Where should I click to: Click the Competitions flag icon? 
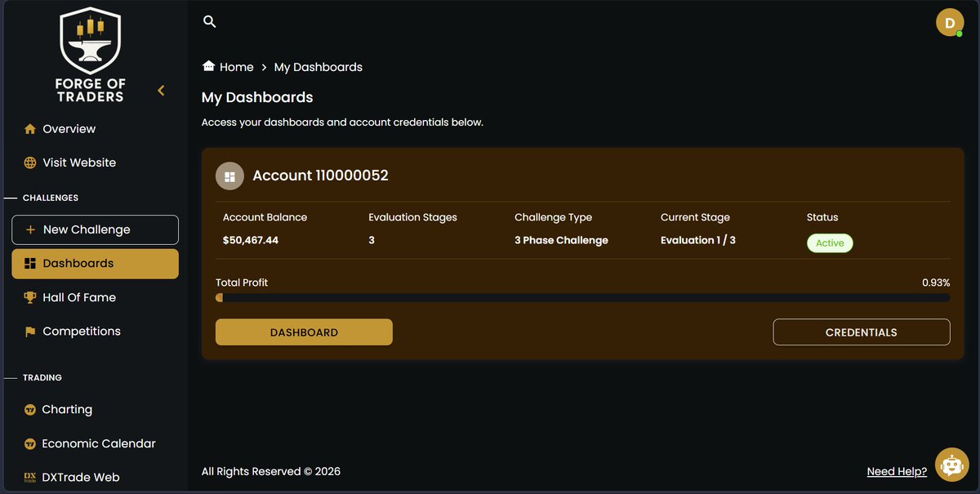tap(30, 332)
